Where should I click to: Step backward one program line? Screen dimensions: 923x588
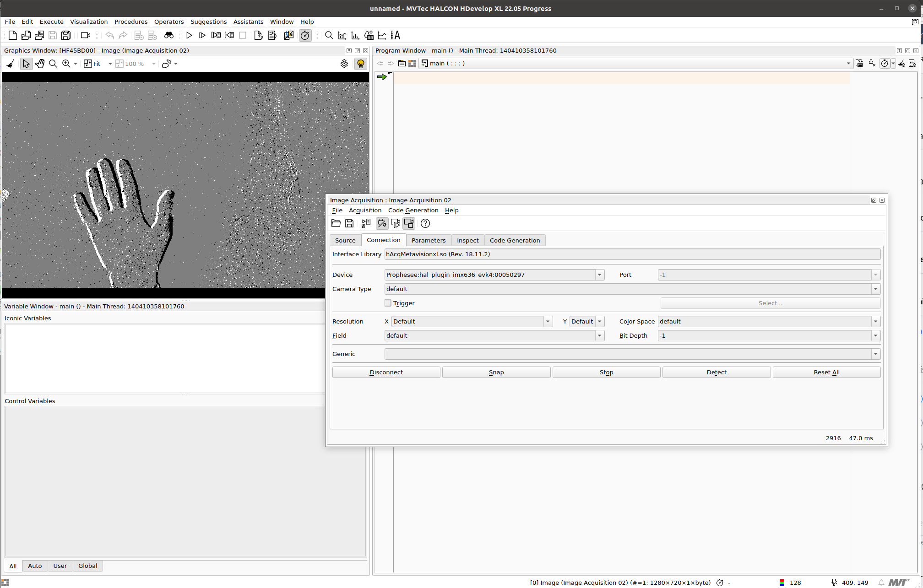(229, 35)
